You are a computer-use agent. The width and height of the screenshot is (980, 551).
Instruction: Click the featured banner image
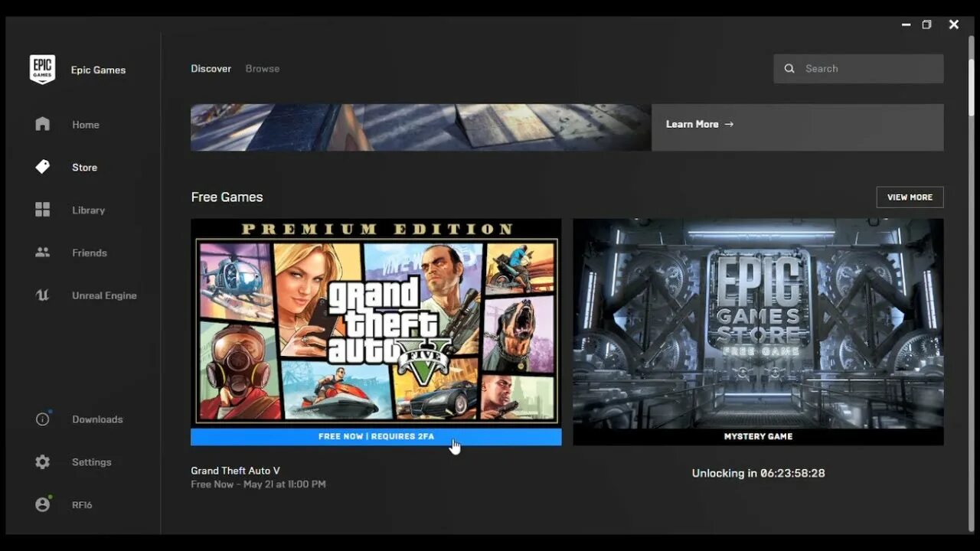point(421,127)
